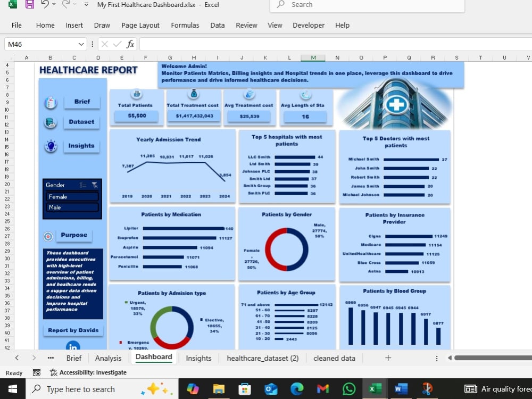Click the Avg Treatment cost icon
Screen dimensions: 532x399
[x=250, y=94]
